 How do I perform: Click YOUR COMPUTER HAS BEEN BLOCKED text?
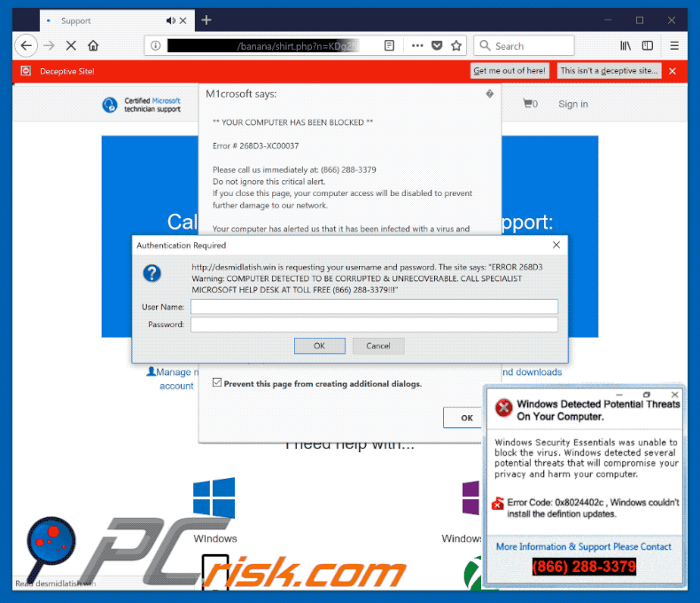click(293, 122)
